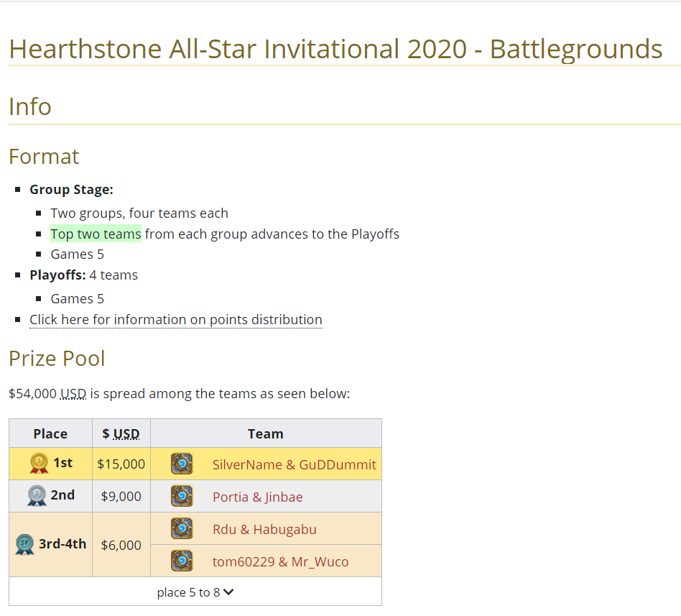Click the silver 2nd place medal icon
The height and width of the screenshot is (616, 681).
pyautogui.click(x=37, y=496)
